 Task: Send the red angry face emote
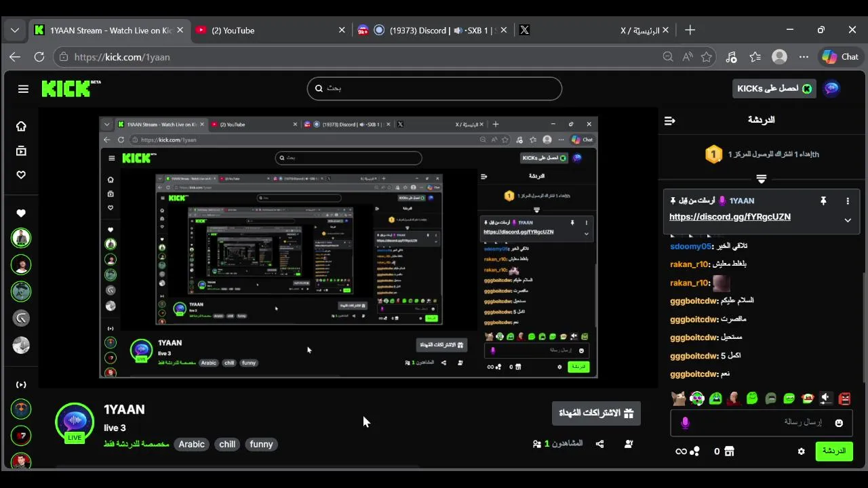844,398
